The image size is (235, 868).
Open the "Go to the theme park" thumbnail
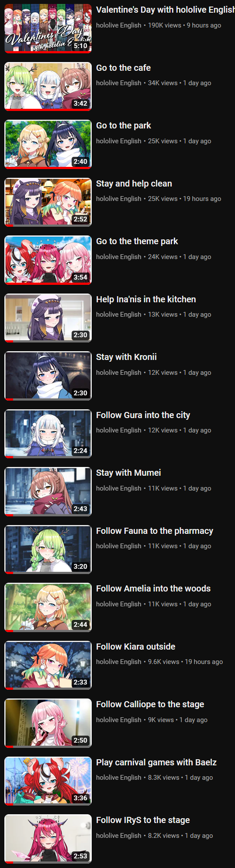coord(48,260)
